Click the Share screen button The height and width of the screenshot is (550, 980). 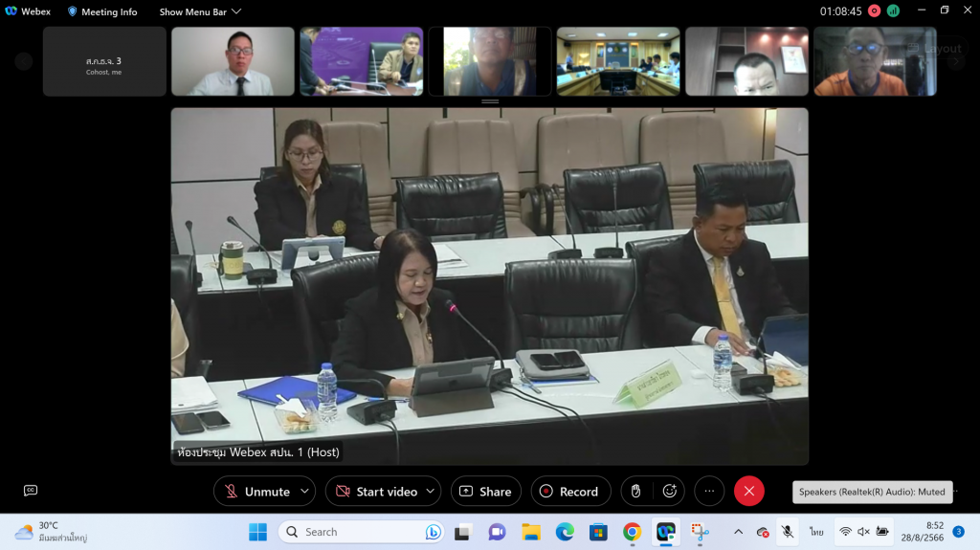(x=485, y=492)
